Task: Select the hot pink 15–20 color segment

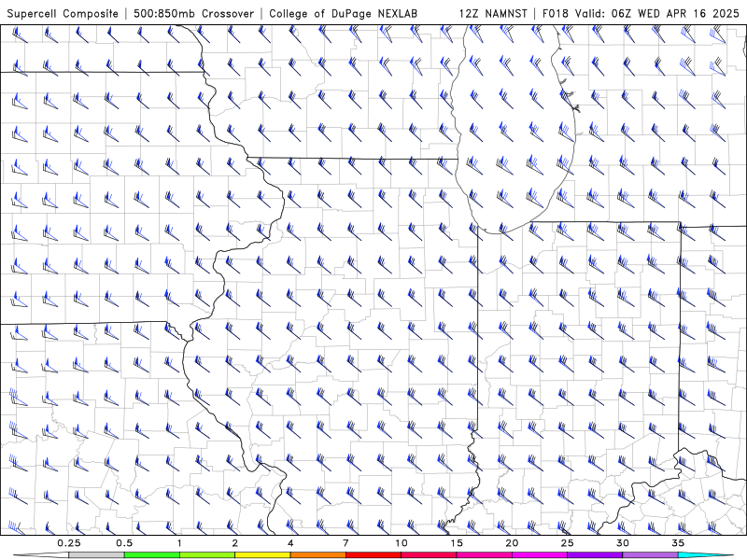Action: (484, 555)
